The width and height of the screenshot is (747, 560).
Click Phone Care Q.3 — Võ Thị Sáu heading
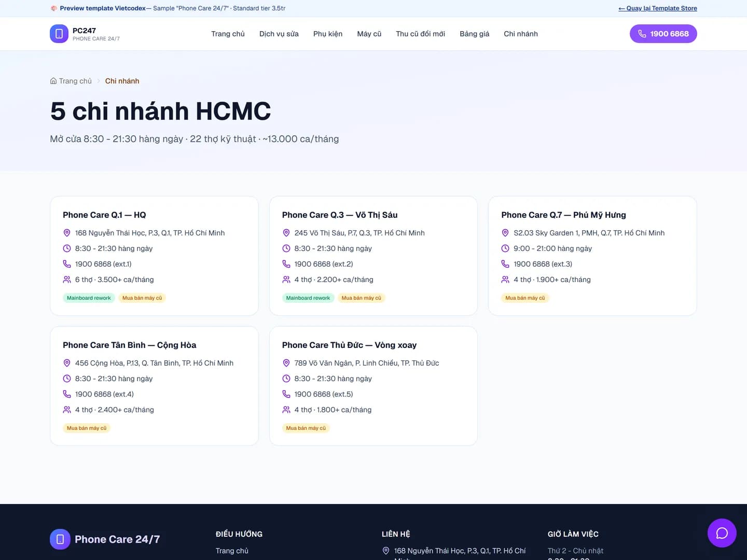[x=340, y=215]
